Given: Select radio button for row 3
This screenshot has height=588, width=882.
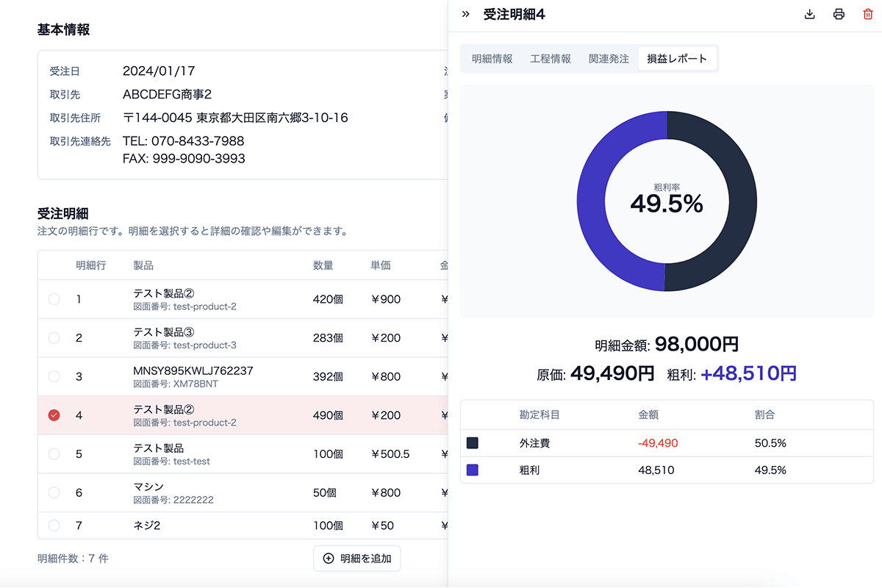Looking at the screenshot, I should click(54, 376).
